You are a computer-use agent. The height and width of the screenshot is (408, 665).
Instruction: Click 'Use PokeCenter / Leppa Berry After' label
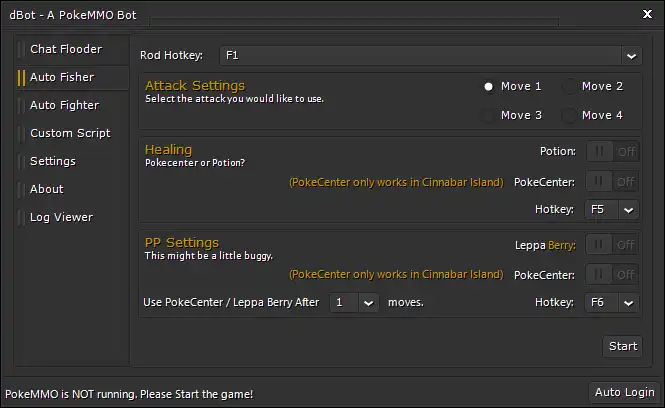[231, 302]
